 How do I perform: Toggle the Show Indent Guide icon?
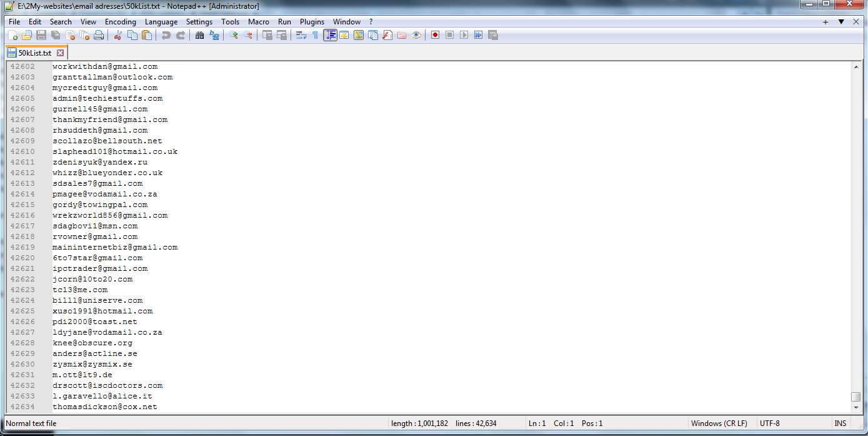(x=331, y=35)
